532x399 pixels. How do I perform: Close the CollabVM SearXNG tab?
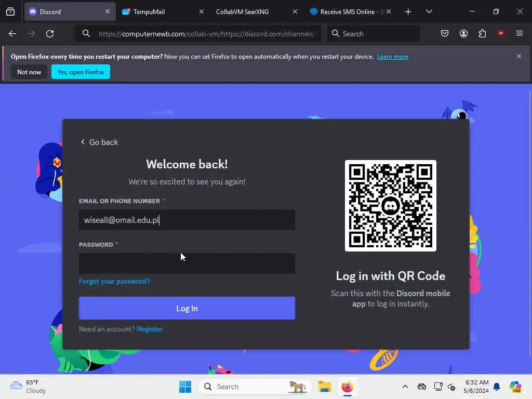295,11
